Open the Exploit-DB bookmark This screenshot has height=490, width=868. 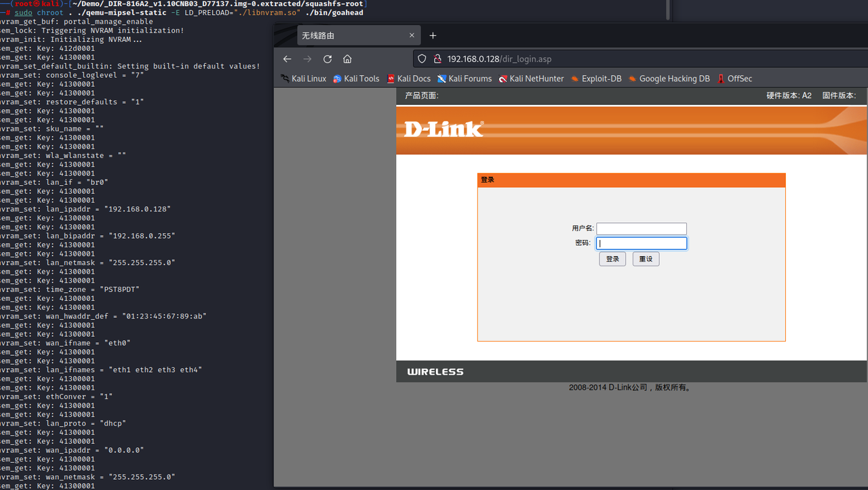pos(596,79)
